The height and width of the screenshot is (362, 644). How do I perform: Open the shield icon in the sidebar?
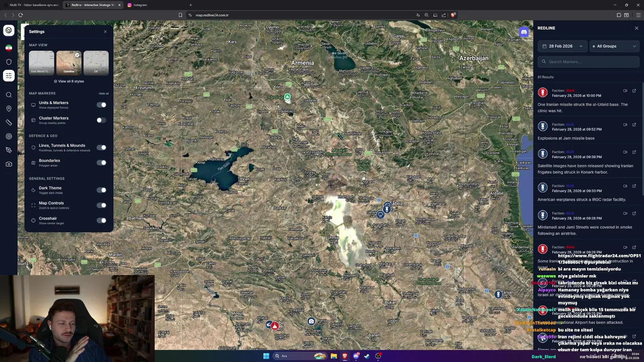pyautogui.click(x=9, y=62)
